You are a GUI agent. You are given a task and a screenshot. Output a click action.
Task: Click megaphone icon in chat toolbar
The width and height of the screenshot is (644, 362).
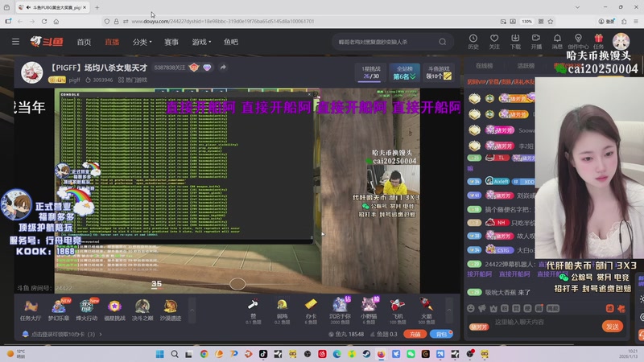[x=481, y=308]
